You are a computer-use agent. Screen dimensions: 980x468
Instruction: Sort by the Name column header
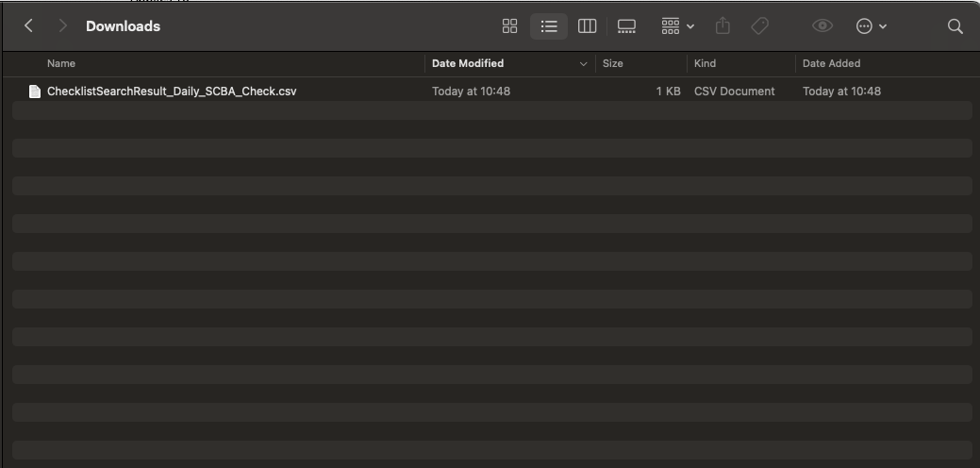tap(61, 63)
